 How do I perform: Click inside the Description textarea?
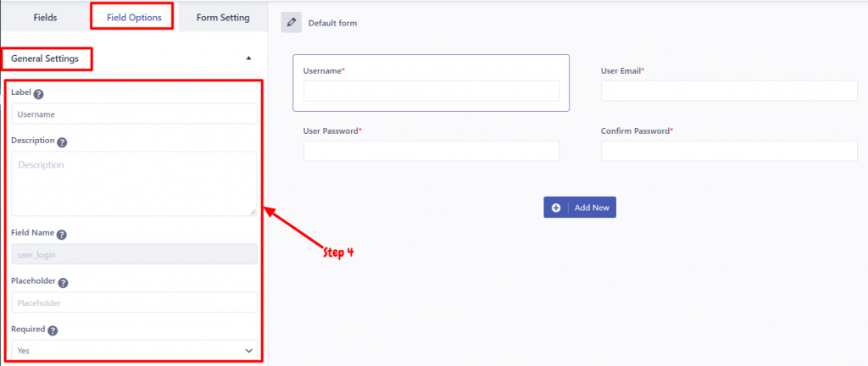[x=134, y=184]
